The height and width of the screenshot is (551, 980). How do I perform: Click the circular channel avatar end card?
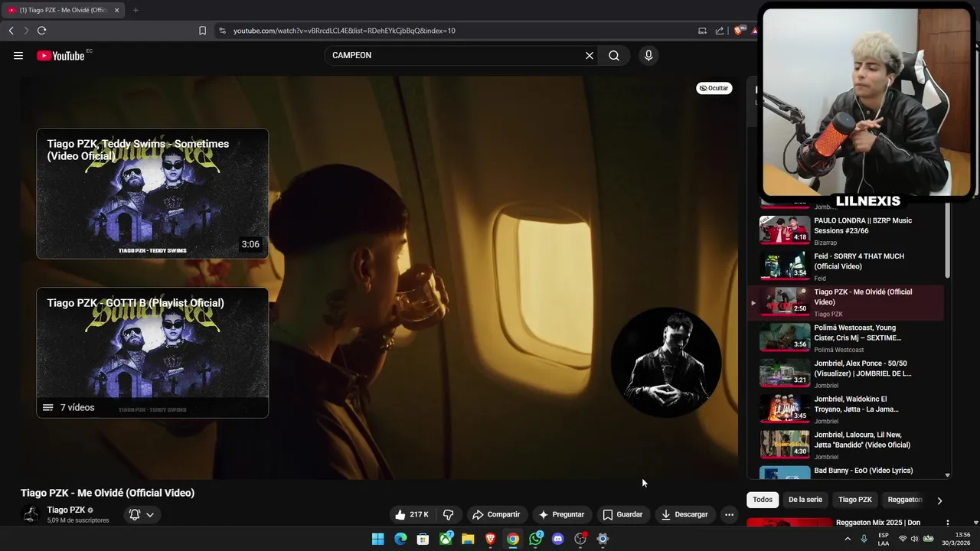pyautogui.click(x=666, y=362)
